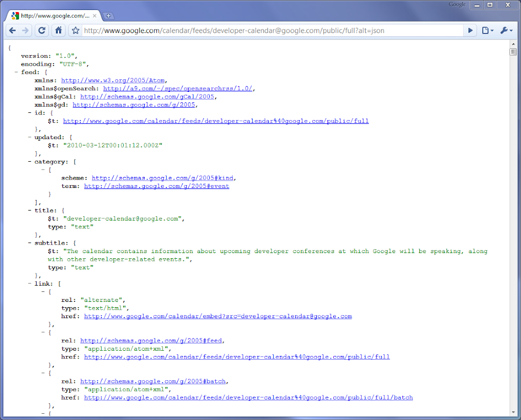Click the version "1.0" value
This screenshot has width=521, height=420.
tap(65, 56)
